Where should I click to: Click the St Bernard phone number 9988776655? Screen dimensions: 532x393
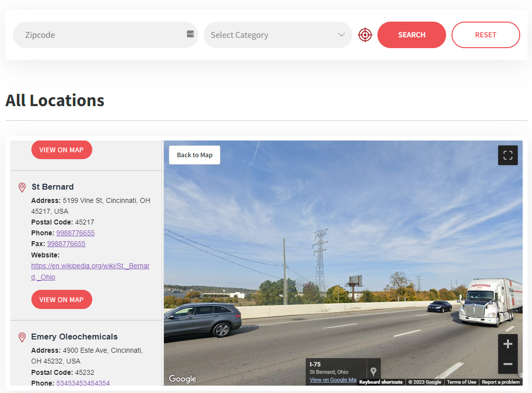click(x=75, y=233)
